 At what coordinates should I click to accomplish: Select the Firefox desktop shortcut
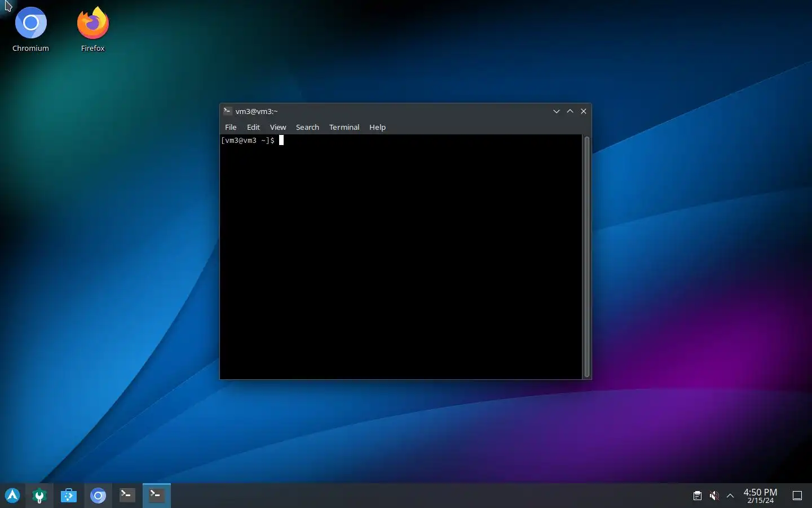click(93, 30)
